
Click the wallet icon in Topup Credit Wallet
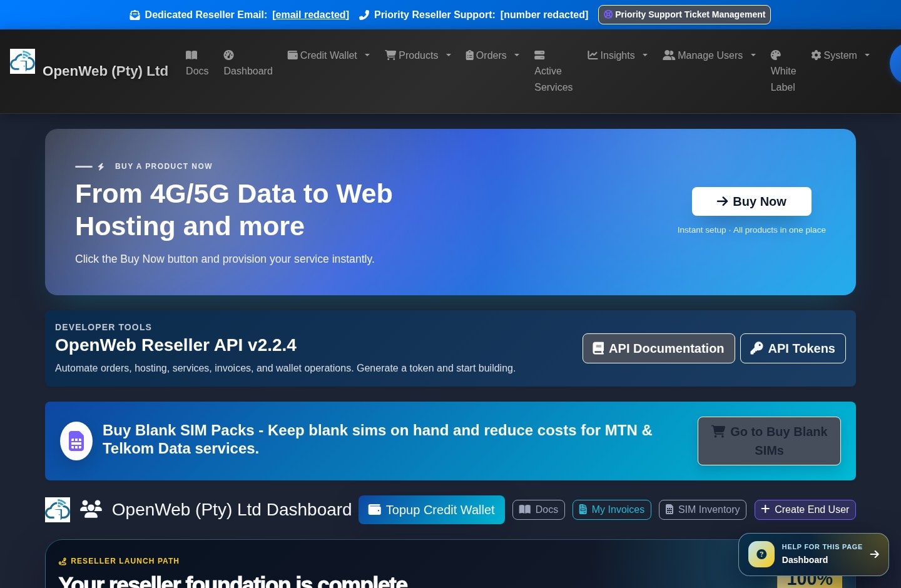[x=375, y=510]
